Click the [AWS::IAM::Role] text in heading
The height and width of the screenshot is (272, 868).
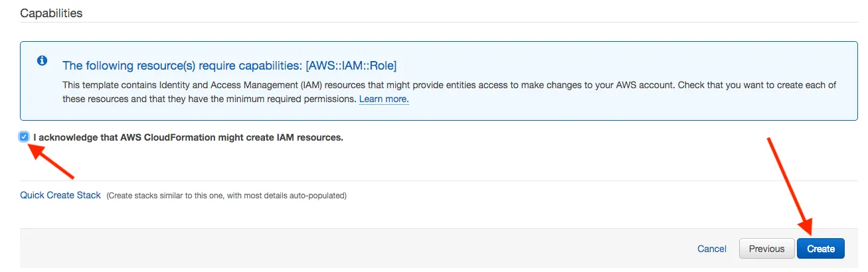point(351,66)
